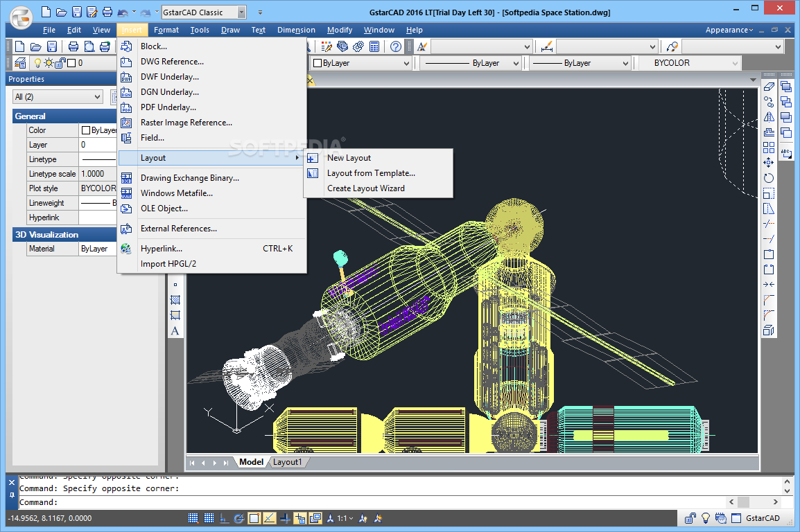The height and width of the screenshot is (532, 800).
Task: Open the Layer Properties Manager icon
Action: (x=20, y=63)
